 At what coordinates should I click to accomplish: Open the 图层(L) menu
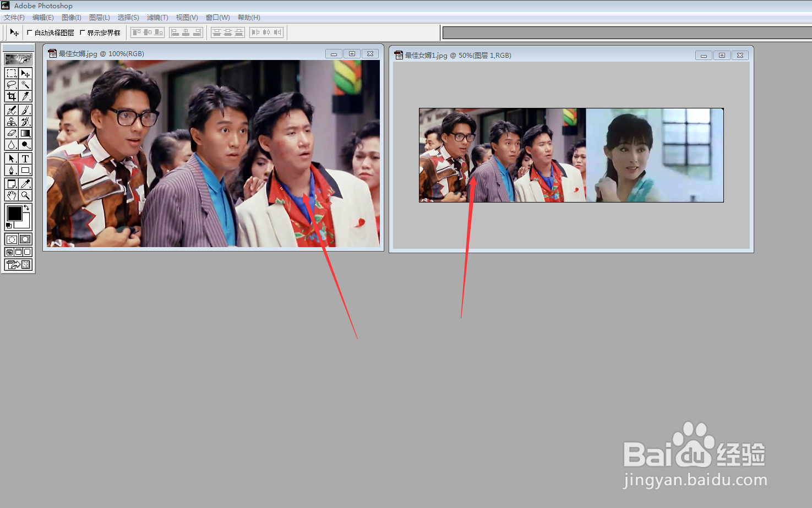100,18
